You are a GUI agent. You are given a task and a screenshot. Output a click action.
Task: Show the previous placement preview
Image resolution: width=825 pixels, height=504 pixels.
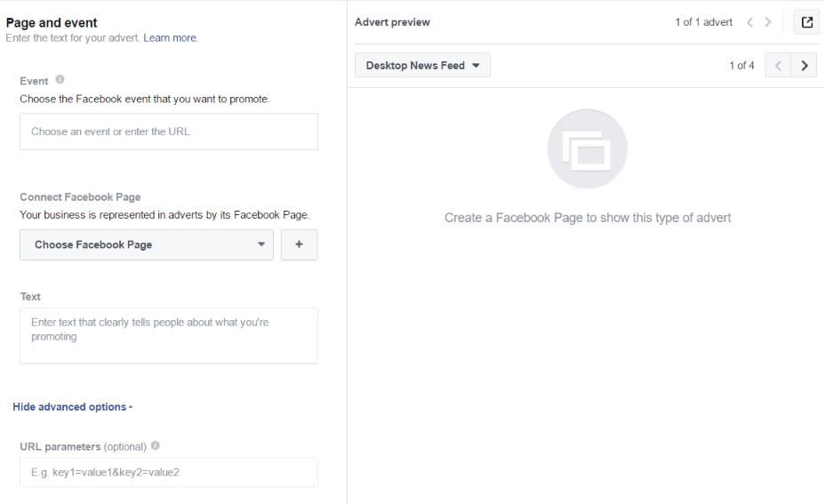778,66
